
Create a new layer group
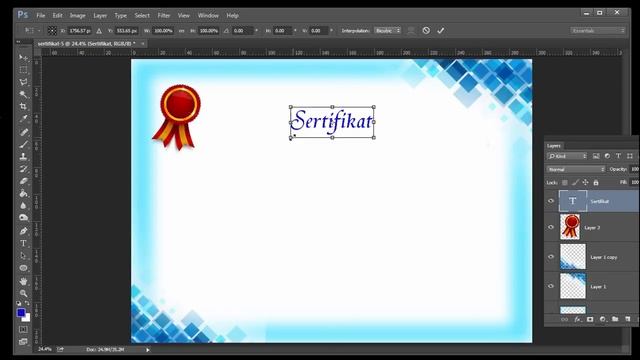(615, 319)
